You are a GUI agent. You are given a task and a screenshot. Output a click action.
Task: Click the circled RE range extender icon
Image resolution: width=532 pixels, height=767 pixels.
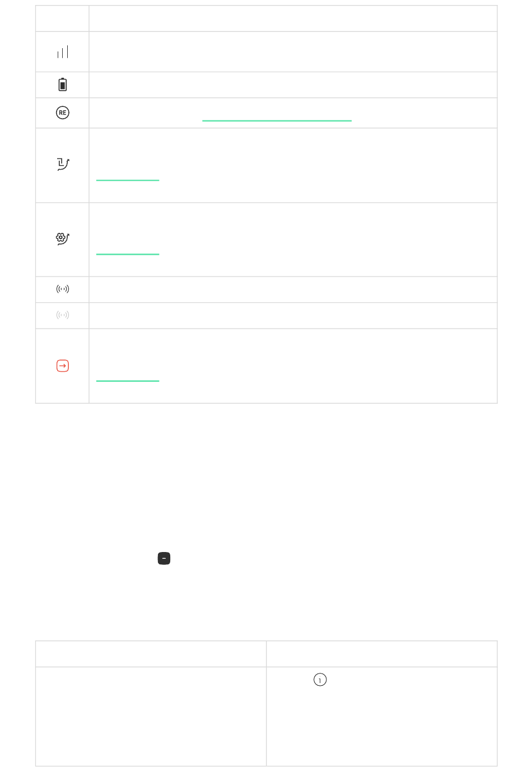[63, 113]
